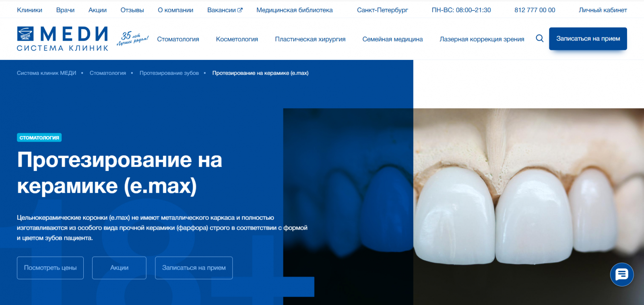Open Лазерная коррекция зрения section
This screenshot has width=644, height=305.
pos(482,39)
